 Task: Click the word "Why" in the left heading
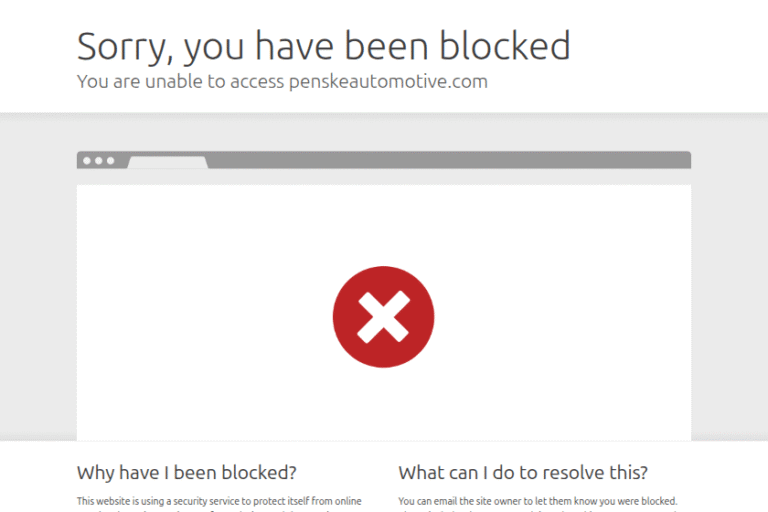pos(96,472)
